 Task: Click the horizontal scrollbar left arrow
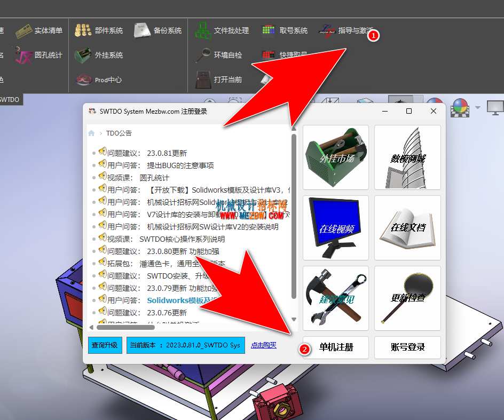click(91, 328)
